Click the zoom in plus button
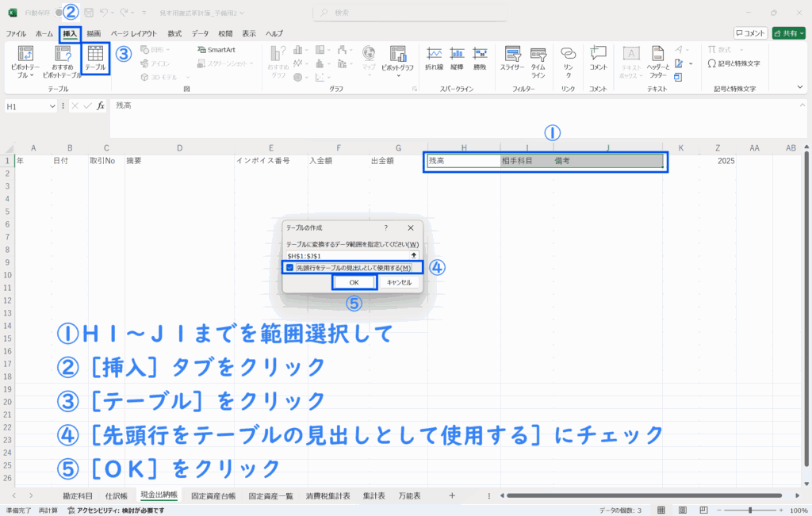This screenshot has height=516, width=812. [x=781, y=510]
